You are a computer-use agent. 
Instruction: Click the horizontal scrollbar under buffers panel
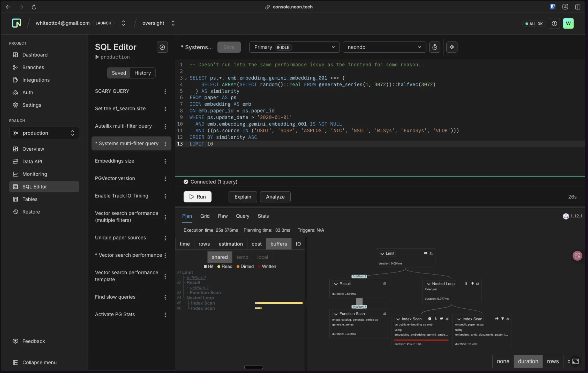coord(253,367)
